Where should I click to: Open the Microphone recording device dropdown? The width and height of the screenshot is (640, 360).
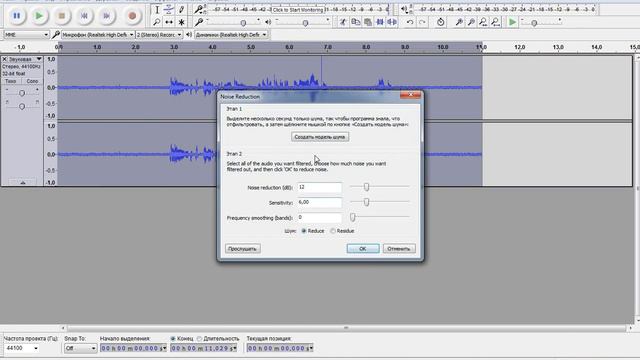tap(98, 35)
